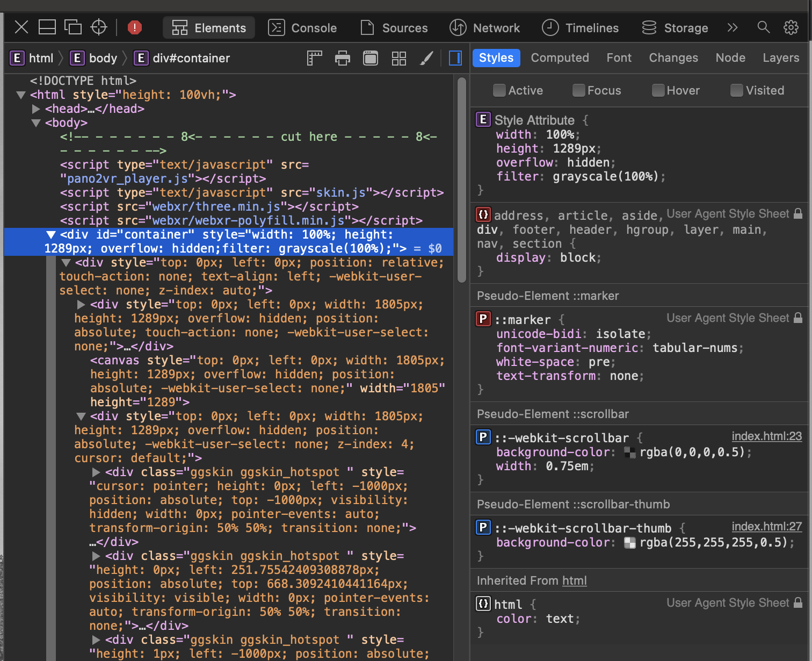This screenshot has height=661, width=812.
Task: Enable the Focus pseudo-class checkbox
Action: click(578, 90)
